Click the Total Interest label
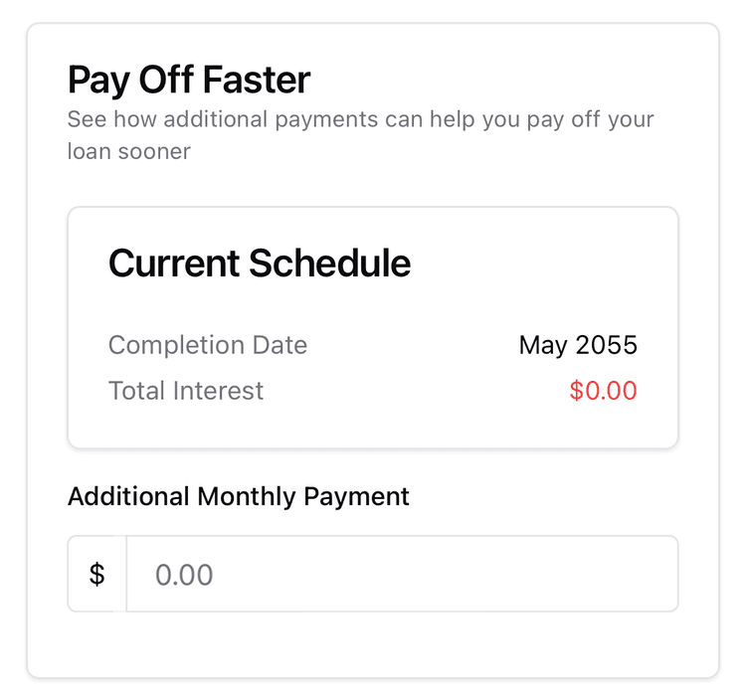746x700 pixels. pyautogui.click(x=186, y=391)
